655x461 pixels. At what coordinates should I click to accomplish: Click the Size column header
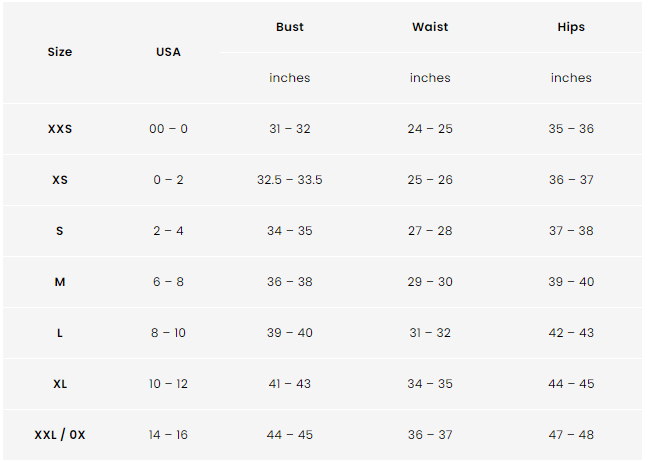[60, 52]
